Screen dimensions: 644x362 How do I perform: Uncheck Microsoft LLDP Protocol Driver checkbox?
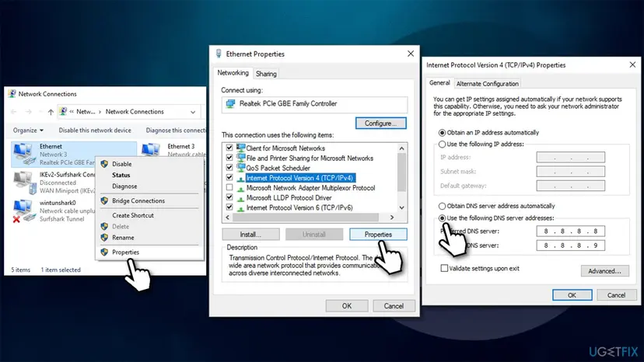[229, 197]
